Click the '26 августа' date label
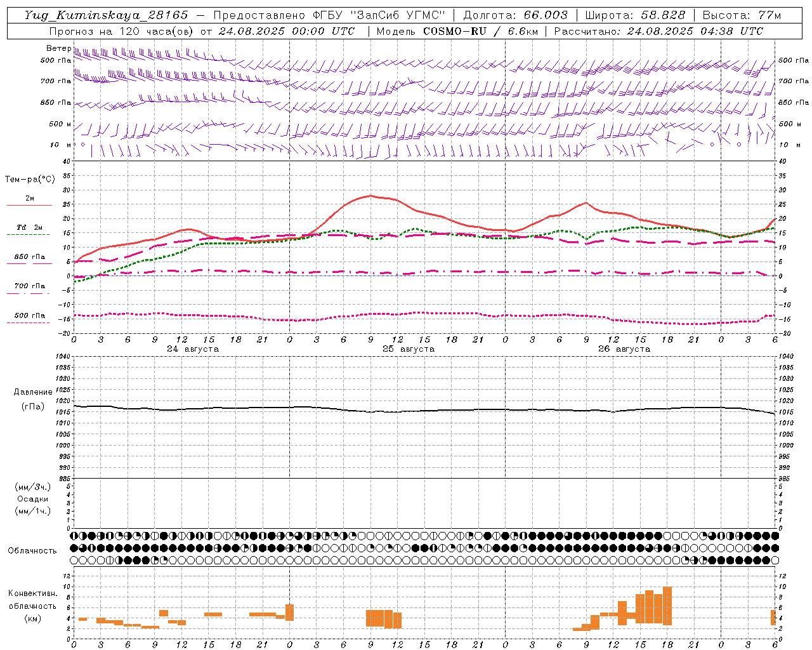The height and width of the screenshot is (650, 812). pos(624,349)
